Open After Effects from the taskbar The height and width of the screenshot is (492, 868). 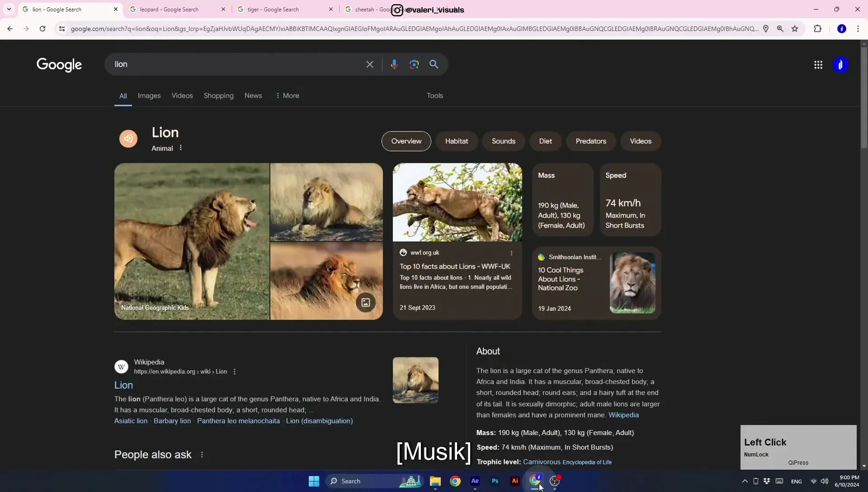(x=475, y=481)
